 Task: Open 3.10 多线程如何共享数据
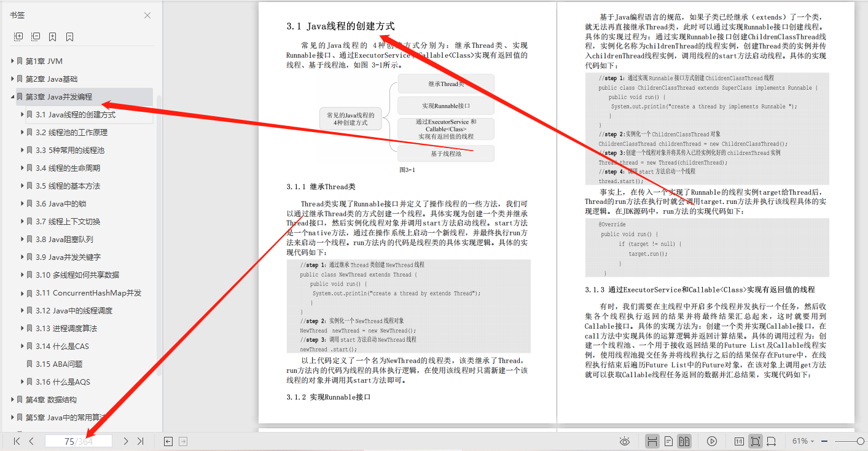[77, 275]
